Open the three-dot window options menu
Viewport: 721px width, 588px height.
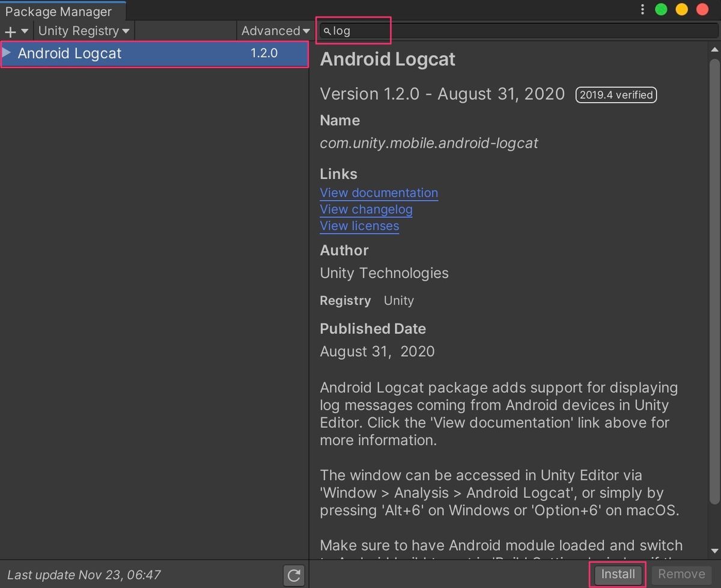click(642, 10)
